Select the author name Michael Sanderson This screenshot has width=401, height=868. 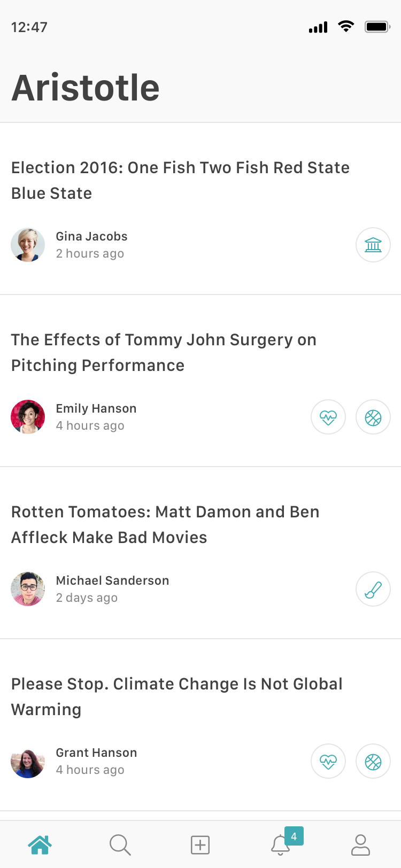(x=112, y=580)
